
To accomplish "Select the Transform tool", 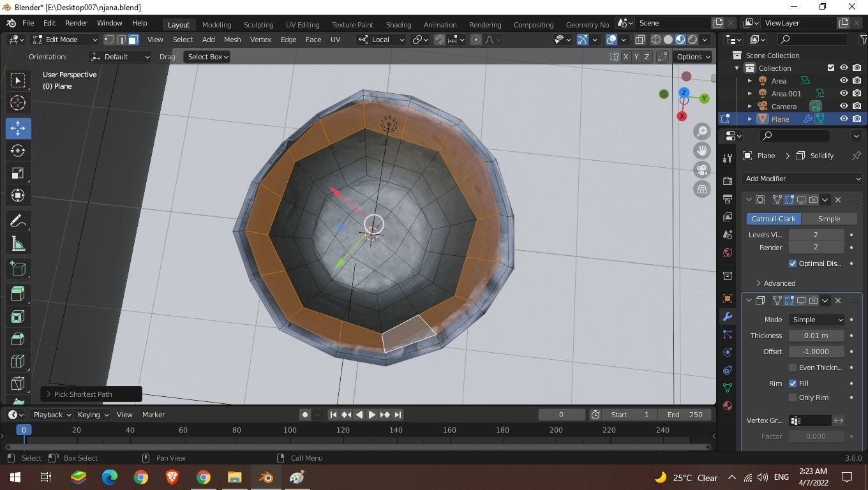I will click(x=18, y=196).
